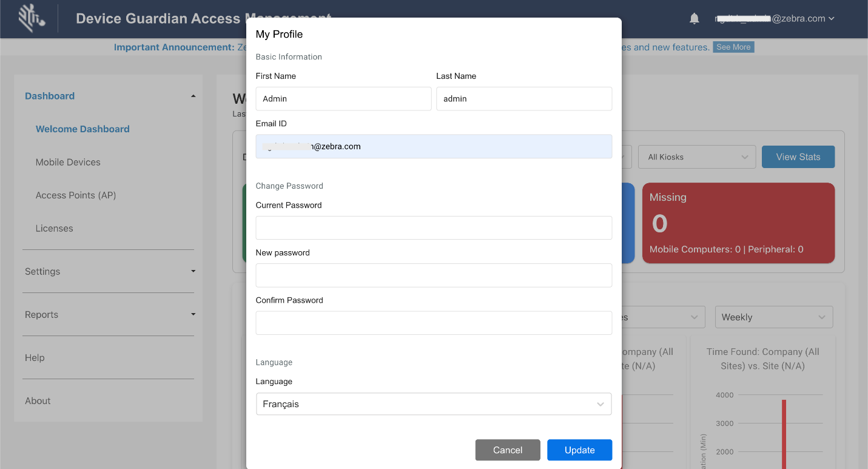Click the Confirm Password field

(x=434, y=323)
